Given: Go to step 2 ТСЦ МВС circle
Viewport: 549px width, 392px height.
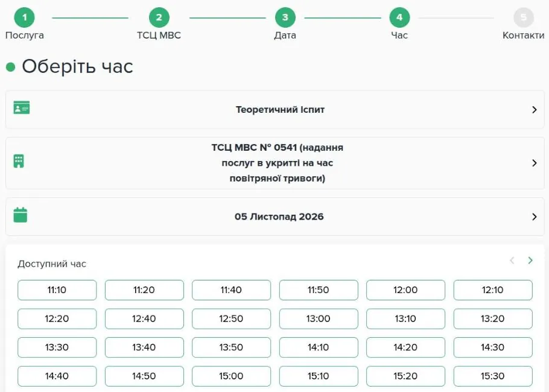Looking at the screenshot, I should pos(159,17).
